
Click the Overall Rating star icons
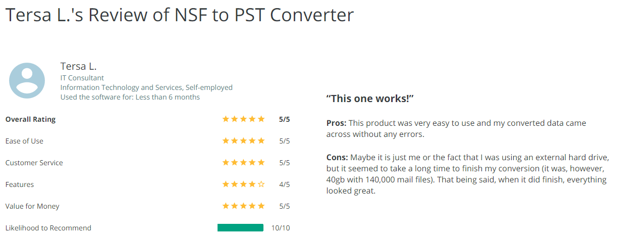(x=243, y=119)
